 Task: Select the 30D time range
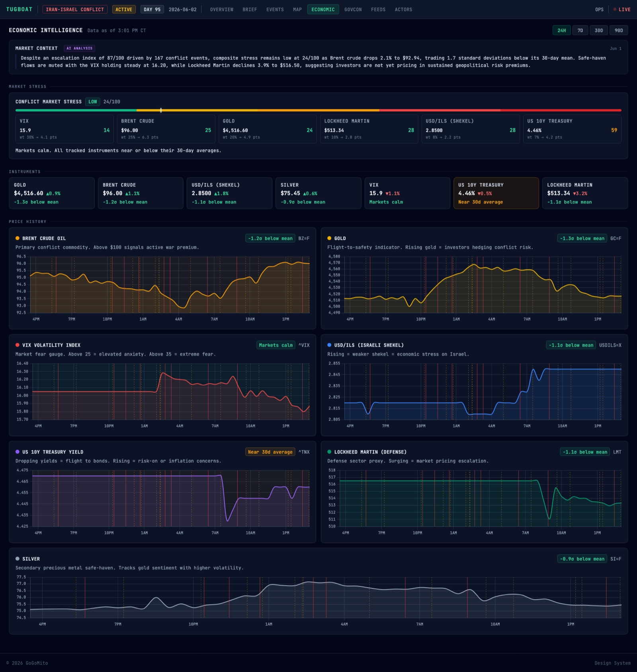[599, 30]
